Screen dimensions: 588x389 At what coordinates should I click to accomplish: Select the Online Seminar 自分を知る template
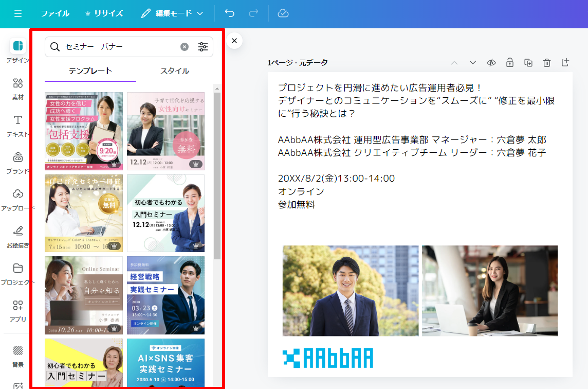(x=84, y=295)
